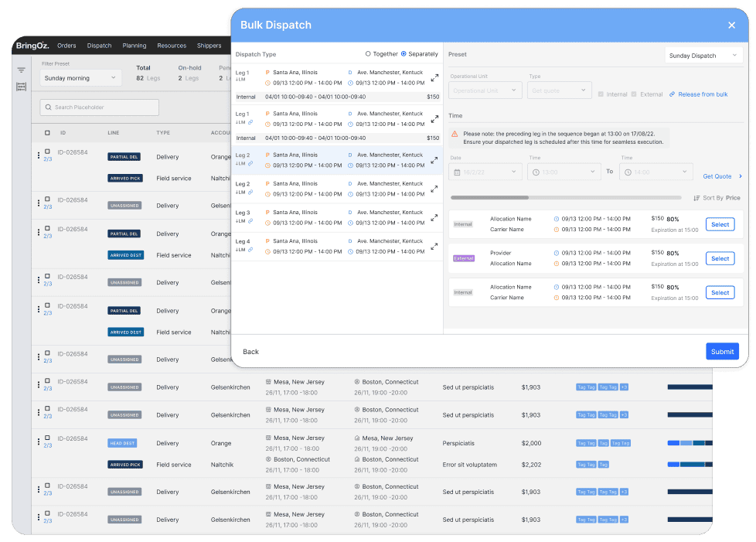The image size is (756, 542).
Task: Click the $2,202 price cell
Action: point(531,465)
